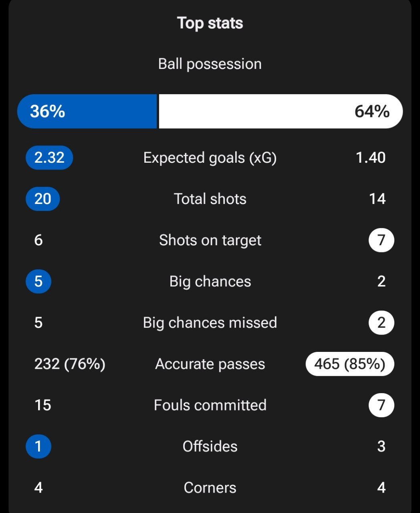Viewport: 420px width, 513px height.
Task: Select the white 64% possession bar
Action: click(x=281, y=111)
